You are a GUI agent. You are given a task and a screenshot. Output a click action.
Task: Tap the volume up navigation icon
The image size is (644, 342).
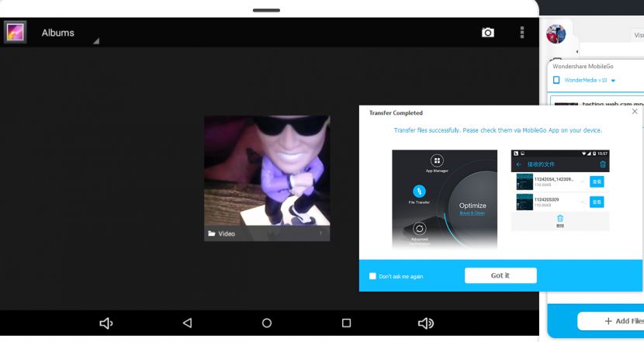(x=425, y=323)
